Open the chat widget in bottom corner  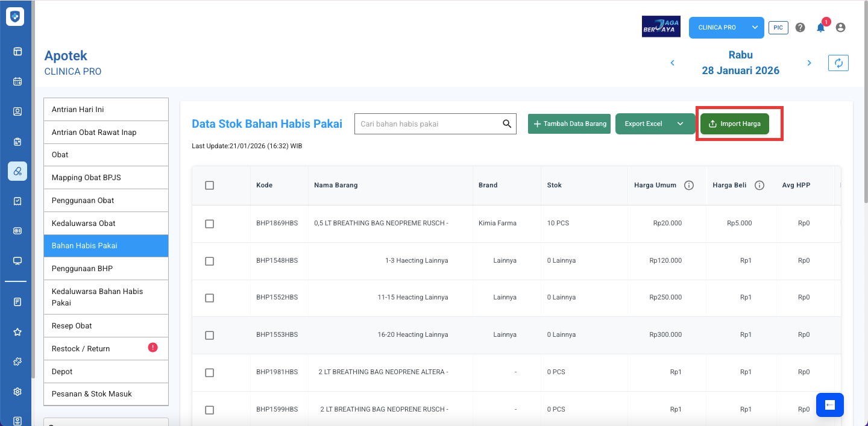pyautogui.click(x=829, y=405)
